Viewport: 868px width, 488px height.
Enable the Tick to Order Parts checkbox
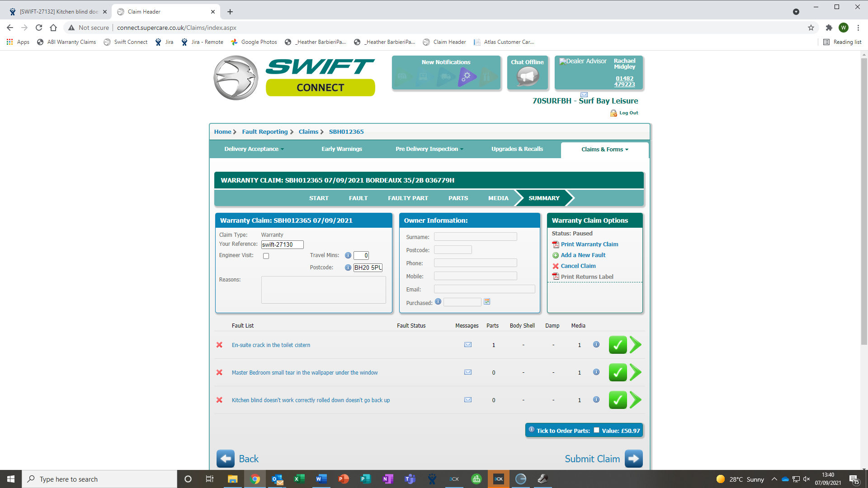(596, 430)
